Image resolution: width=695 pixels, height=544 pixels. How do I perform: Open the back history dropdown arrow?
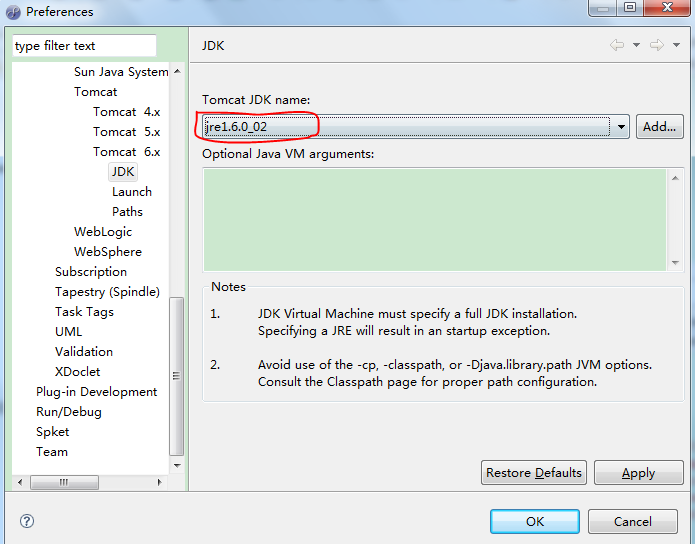tap(636, 45)
